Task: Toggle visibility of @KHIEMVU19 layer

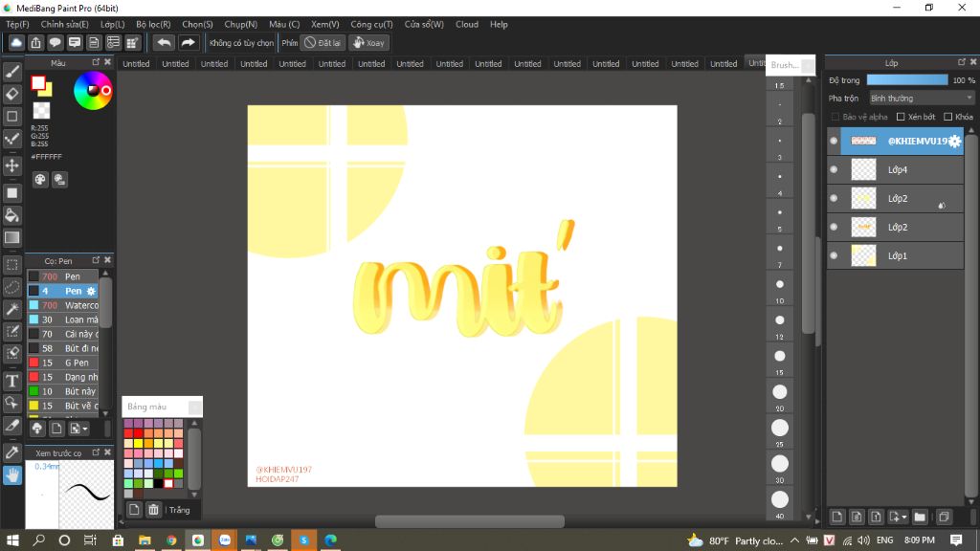Action: coord(834,142)
